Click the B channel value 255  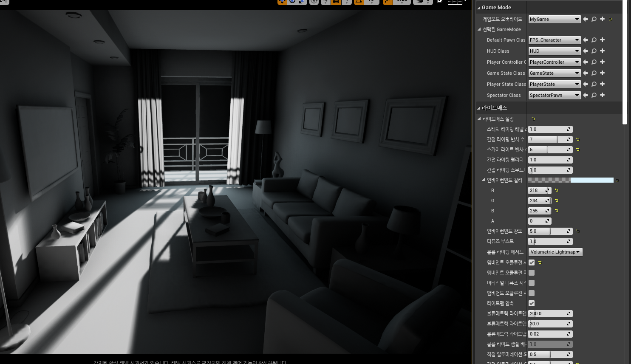point(540,211)
